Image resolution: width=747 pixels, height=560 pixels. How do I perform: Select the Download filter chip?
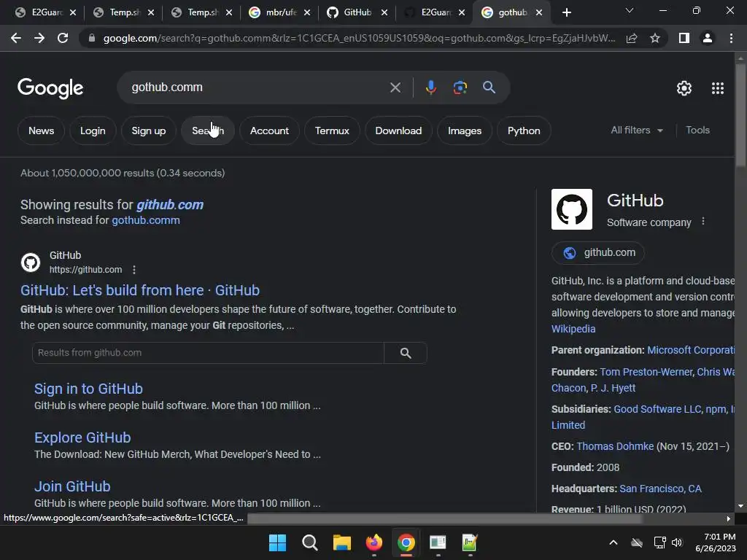(x=398, y=131)
